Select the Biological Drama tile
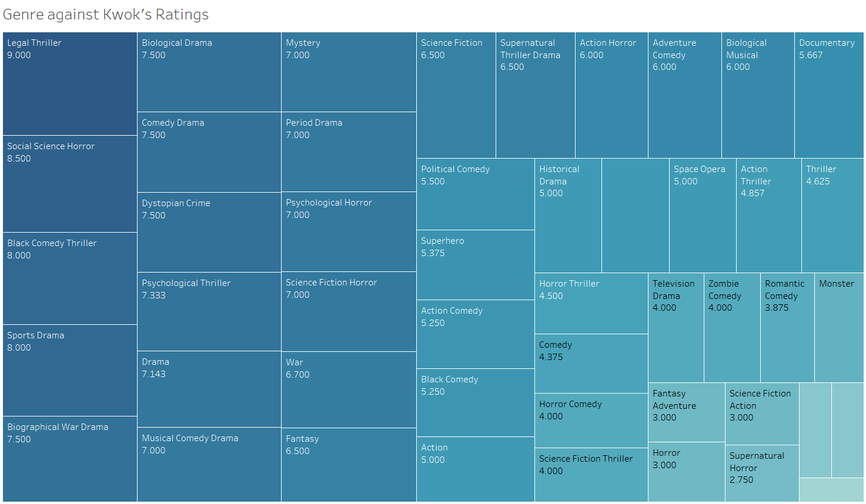This screenshot has height=504, width=866. [x=209, y=72]
